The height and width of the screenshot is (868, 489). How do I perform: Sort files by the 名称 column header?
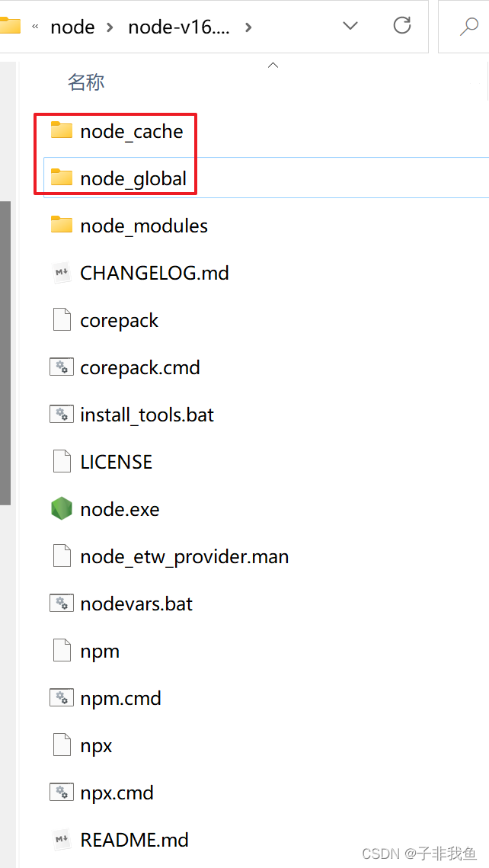click(x=86, y=82)
